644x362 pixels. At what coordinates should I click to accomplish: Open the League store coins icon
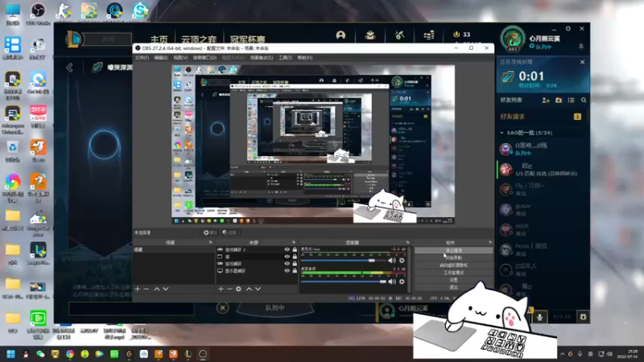(x=429, y=35)
